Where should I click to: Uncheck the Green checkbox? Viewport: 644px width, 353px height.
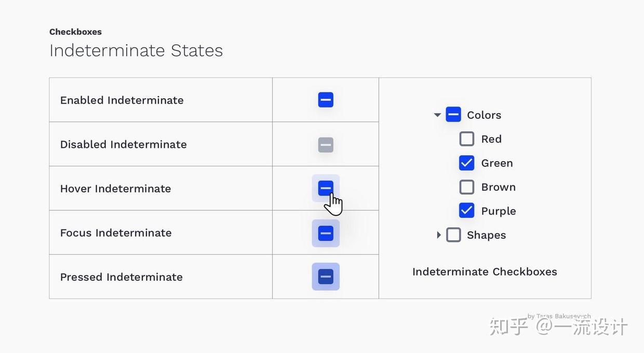(467, 163)
